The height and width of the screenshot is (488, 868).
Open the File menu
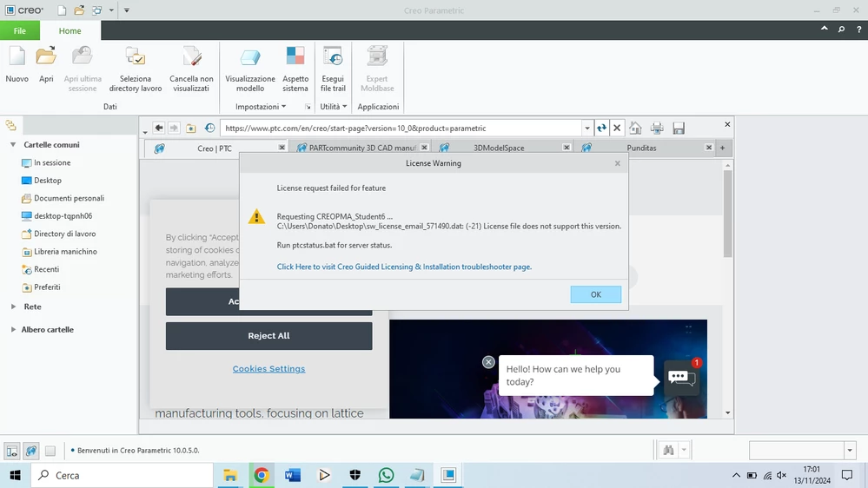click(20, 30)
